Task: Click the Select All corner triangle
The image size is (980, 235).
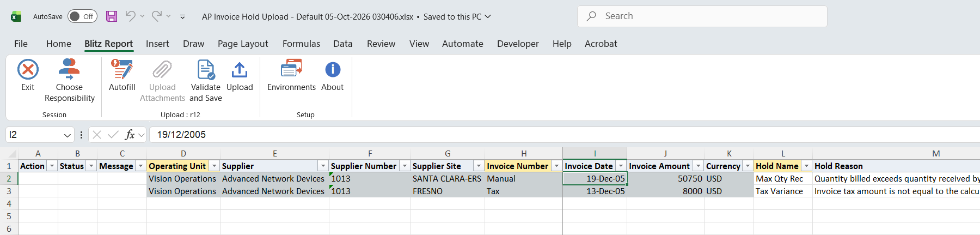Action: pos(13,154)
